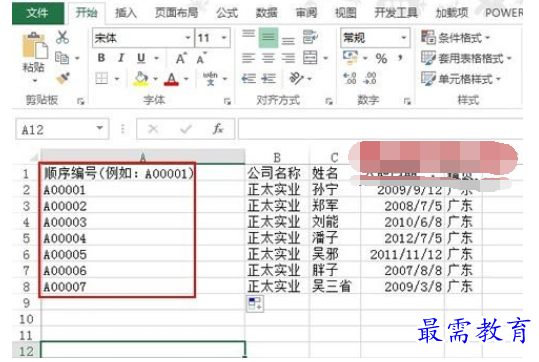Open 单元格样式 cell styles
539x362 pixels.
pyautogui.click(x=461, y=79)
